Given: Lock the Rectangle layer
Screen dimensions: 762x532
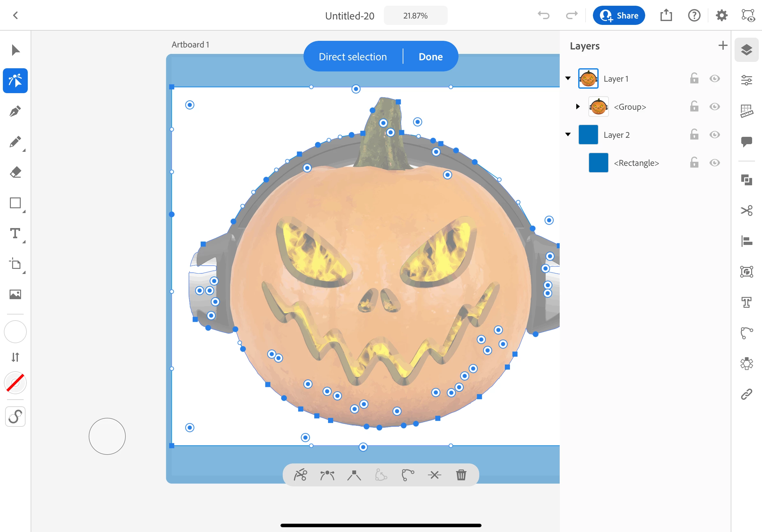Looking at the screenshot, I should pyautogui.click(x=694, y=163).
